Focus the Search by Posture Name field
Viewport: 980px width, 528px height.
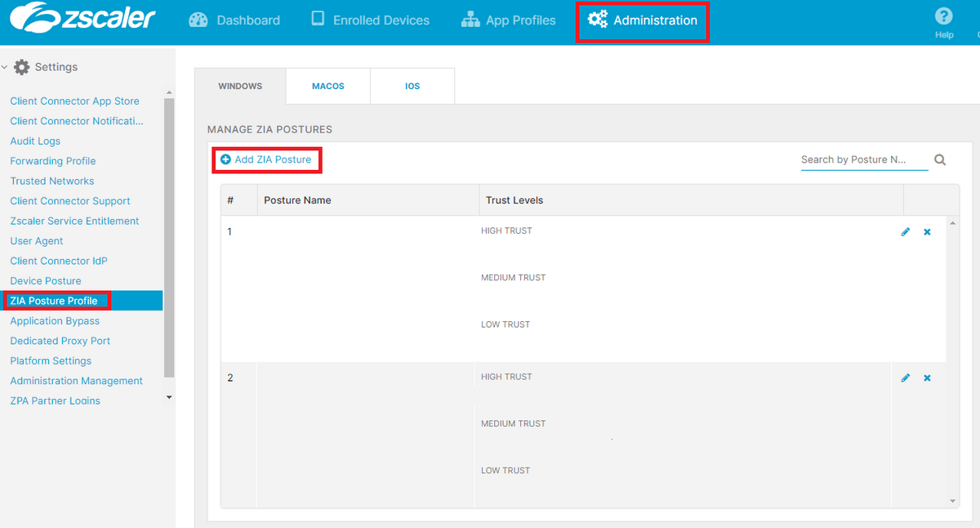(865, 160)
